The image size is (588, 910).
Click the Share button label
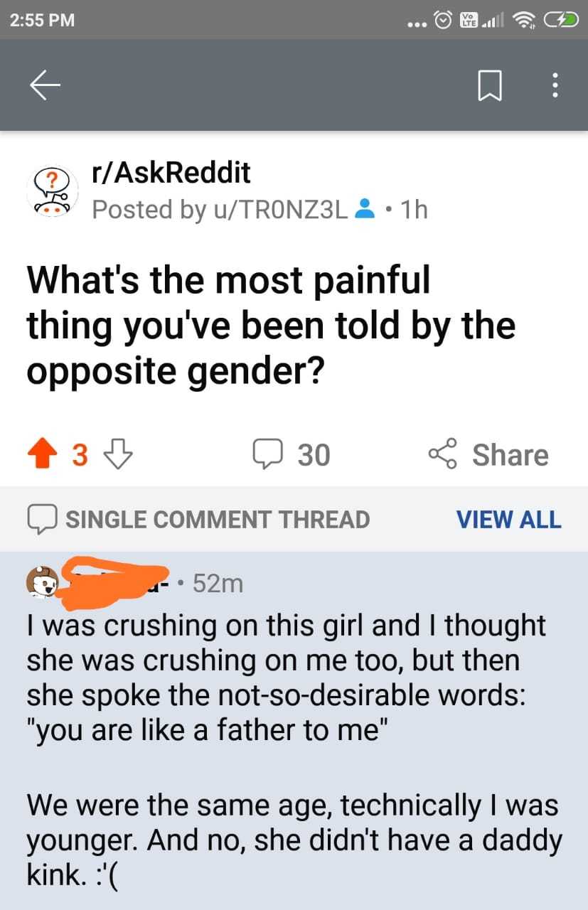(x=510, y=455)
